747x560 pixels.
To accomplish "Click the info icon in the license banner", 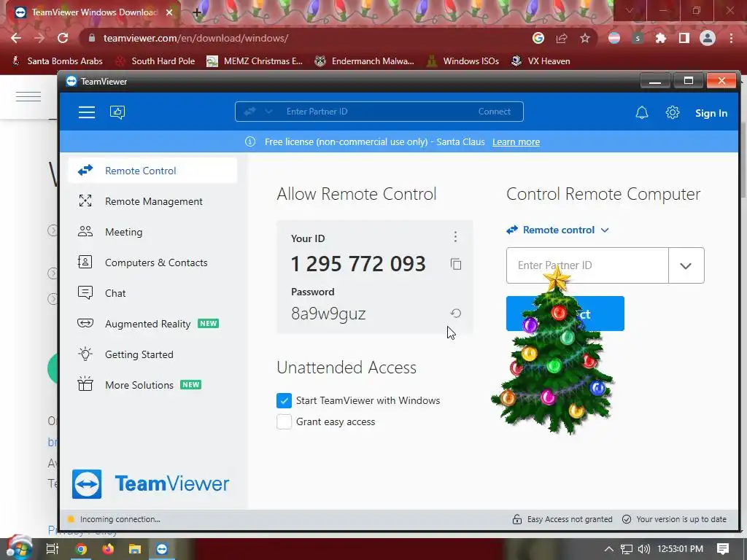I will click(250, 142).
